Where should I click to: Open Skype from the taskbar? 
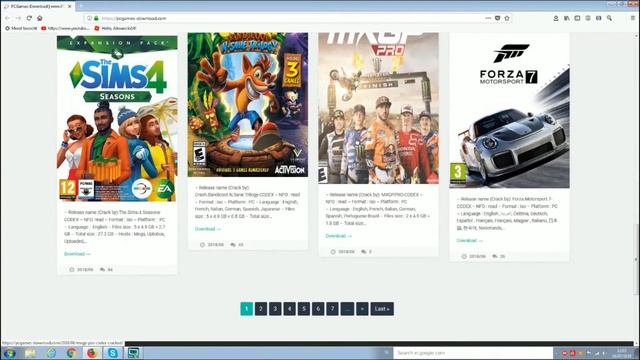pyautogui.click(x=113, y=353)
